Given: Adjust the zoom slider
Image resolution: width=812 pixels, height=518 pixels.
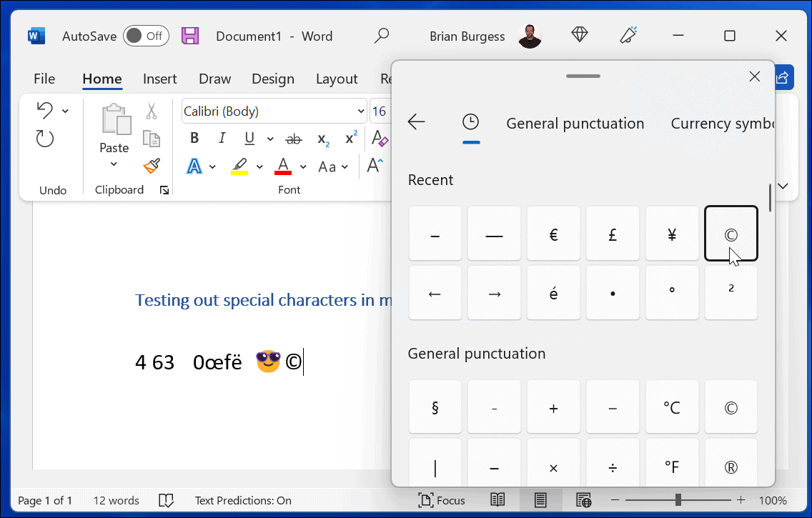Looking at the screenshot, I should point(678,500).
